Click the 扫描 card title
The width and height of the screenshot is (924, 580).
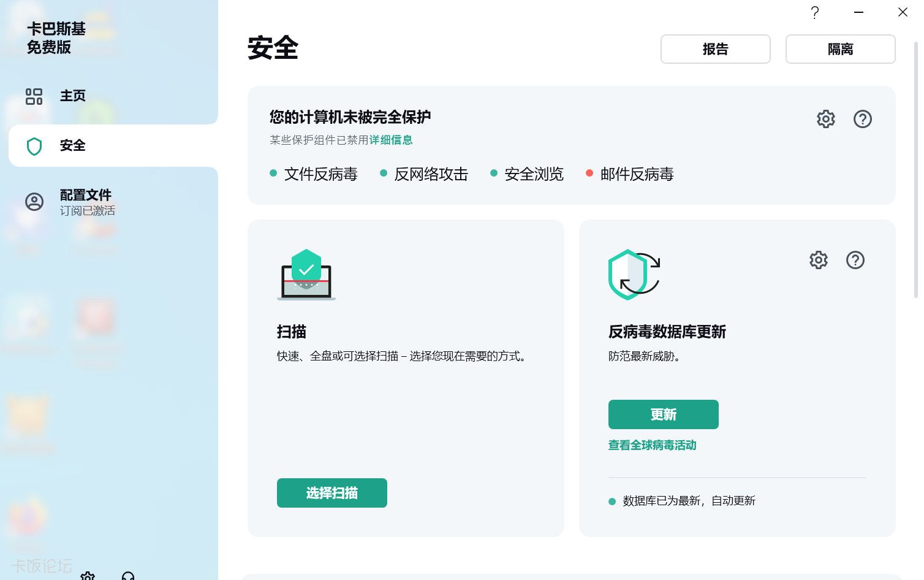pyautogui.click(x=292, y=332)
